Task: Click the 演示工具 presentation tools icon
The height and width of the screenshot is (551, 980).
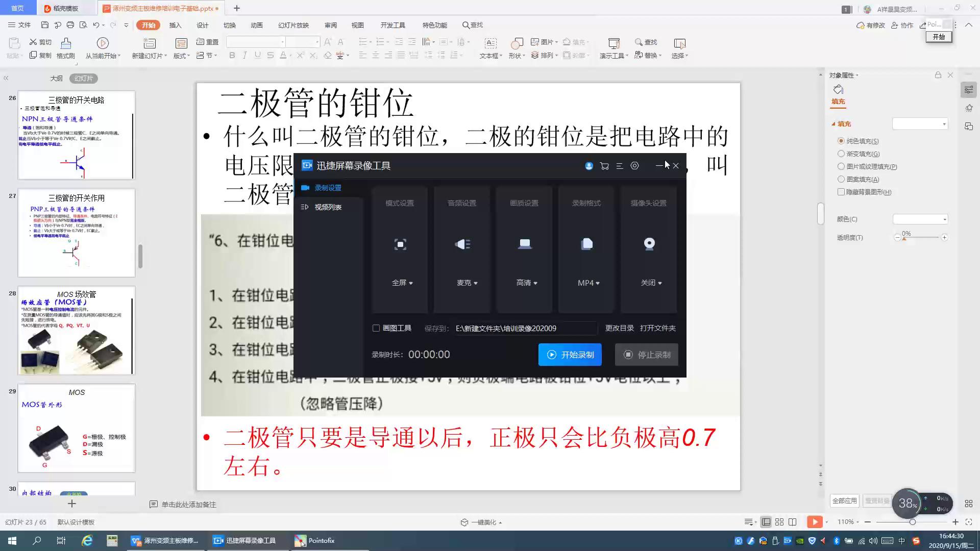Action: pos(614,43)
